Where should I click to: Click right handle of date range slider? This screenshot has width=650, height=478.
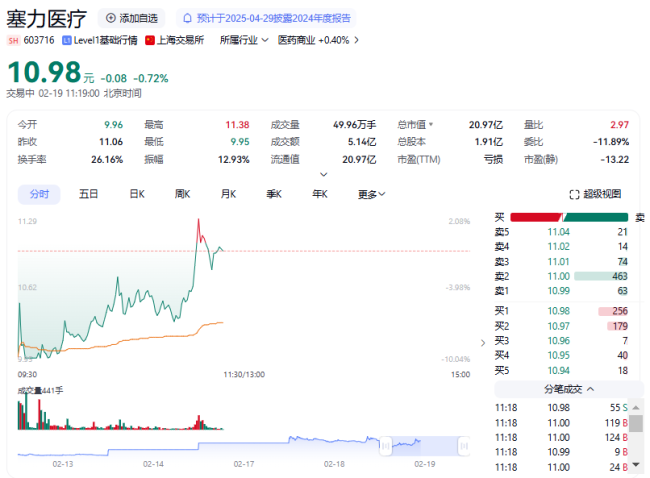[464, 446]
